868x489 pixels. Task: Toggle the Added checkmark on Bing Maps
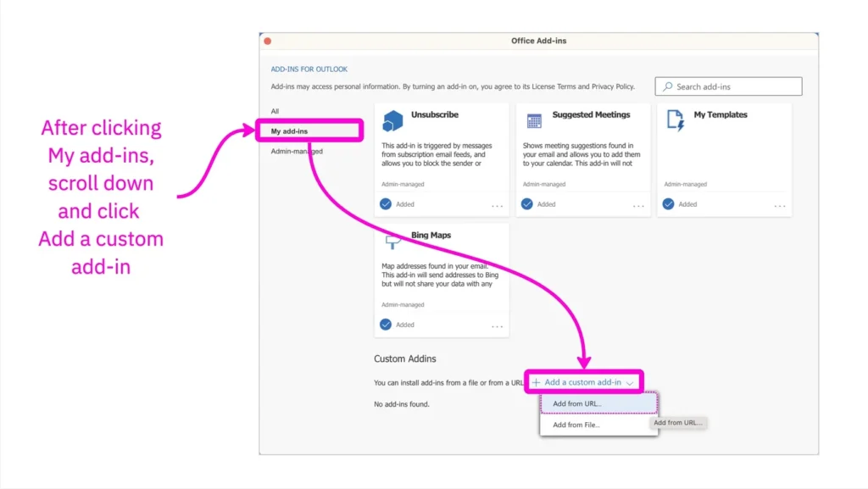(x=386, y=325)
